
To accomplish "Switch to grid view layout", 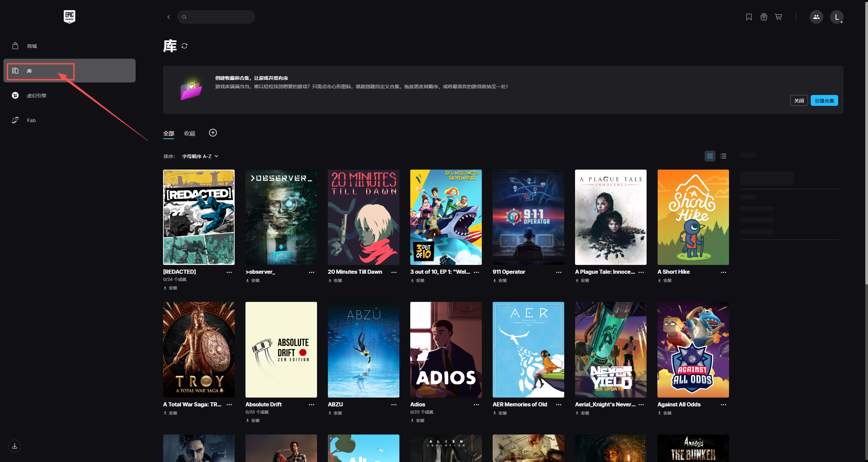I will coord(710,156).
